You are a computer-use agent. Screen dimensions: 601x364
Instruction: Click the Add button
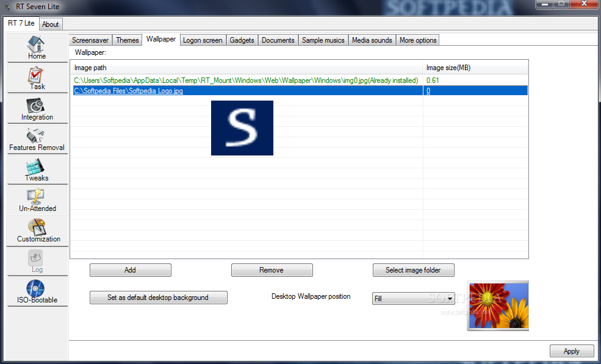131,270
